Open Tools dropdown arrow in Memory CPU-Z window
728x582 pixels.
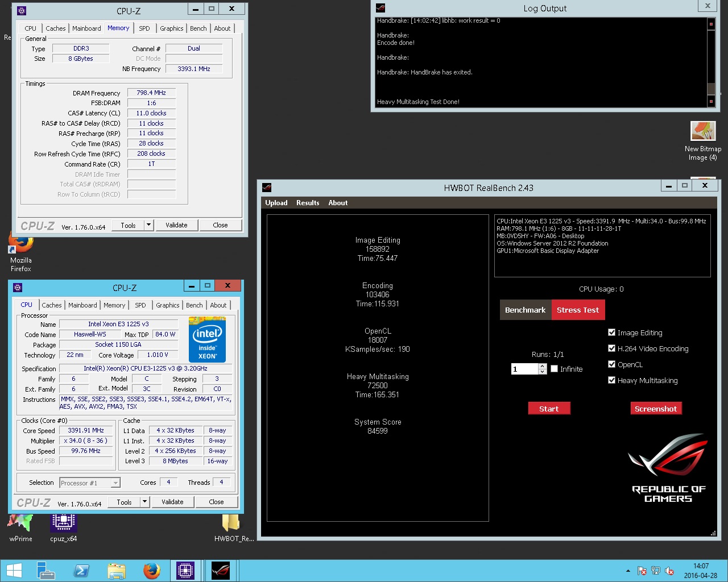(148, 225)
